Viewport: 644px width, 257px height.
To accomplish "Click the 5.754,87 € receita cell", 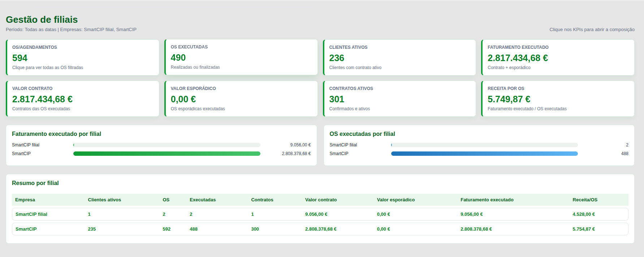I will click(584, 229).
